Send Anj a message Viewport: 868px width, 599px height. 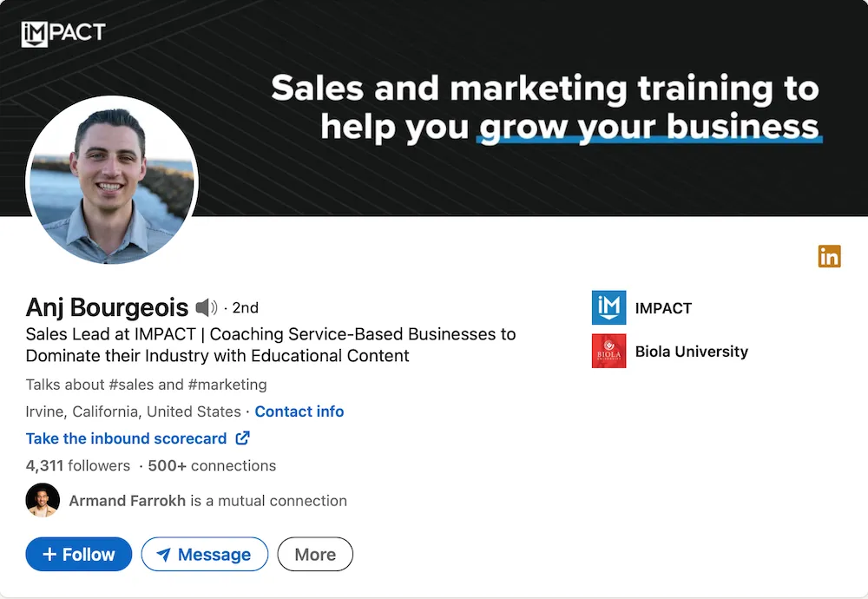204,554
